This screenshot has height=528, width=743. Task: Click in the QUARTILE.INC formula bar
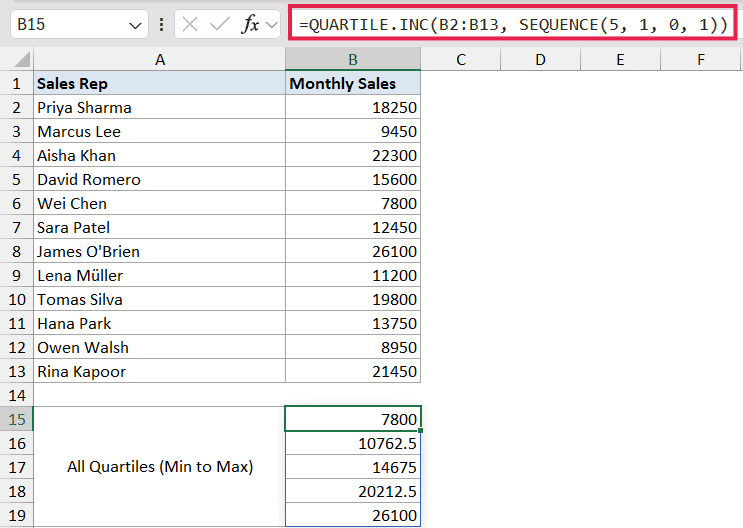[513, 24]
